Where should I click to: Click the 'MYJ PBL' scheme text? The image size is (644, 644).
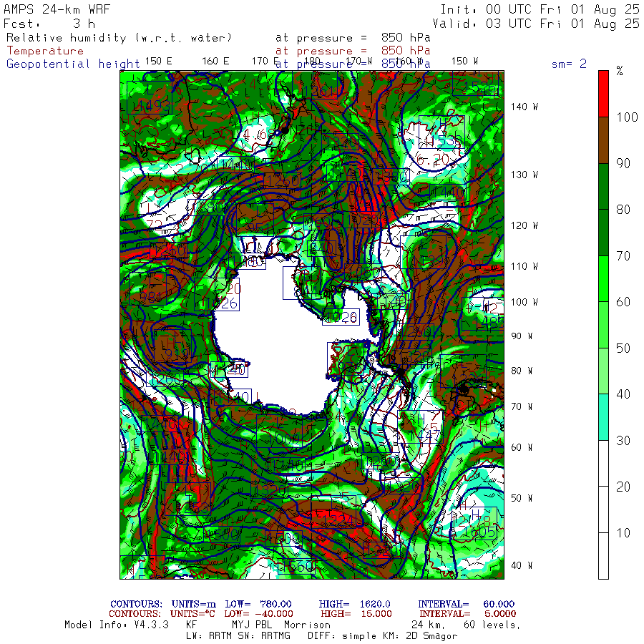[253, 625]
